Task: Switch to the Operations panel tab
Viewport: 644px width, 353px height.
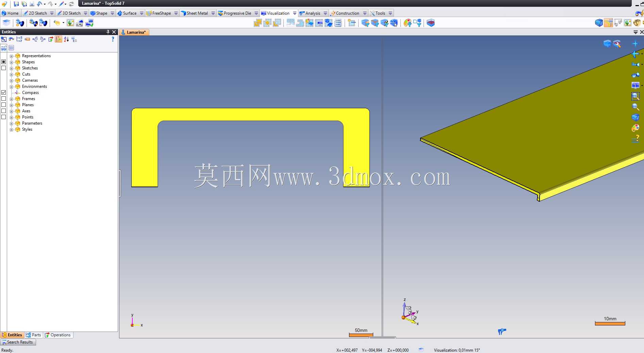Action: point(58,335)
